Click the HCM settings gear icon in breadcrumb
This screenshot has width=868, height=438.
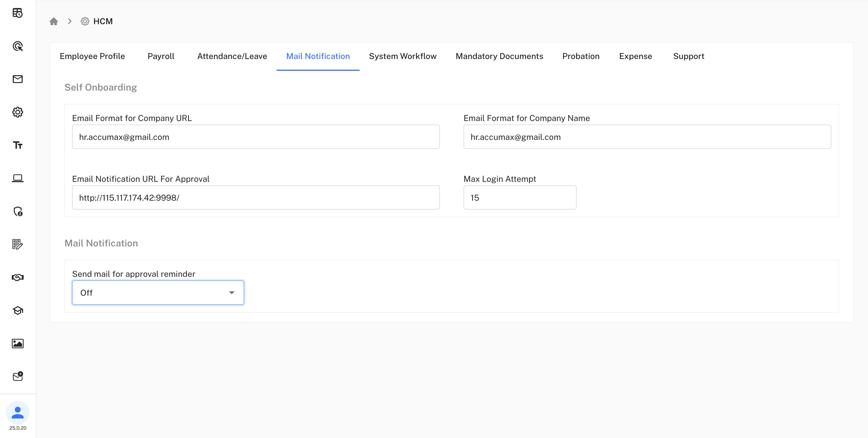coord(84,21)
